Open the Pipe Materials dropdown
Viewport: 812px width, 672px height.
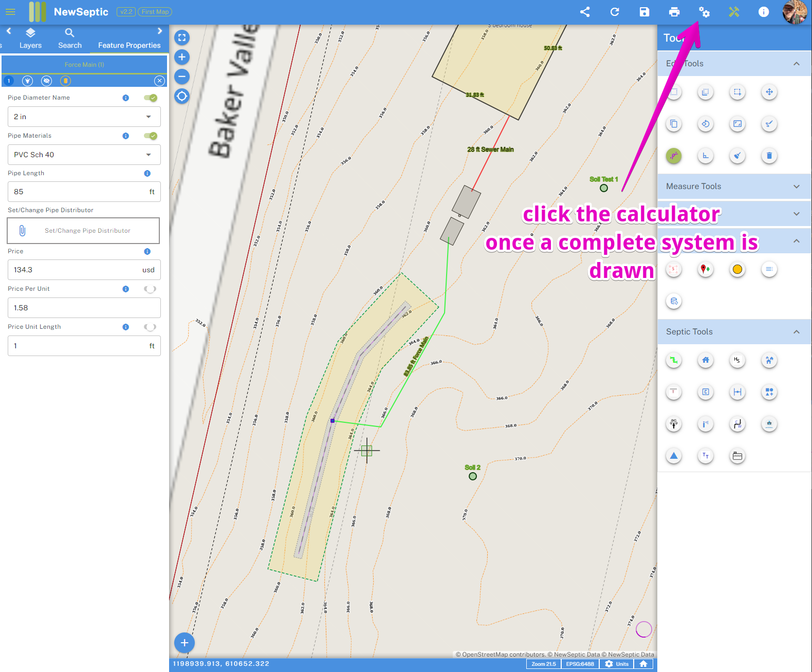[x=84, y=155]
